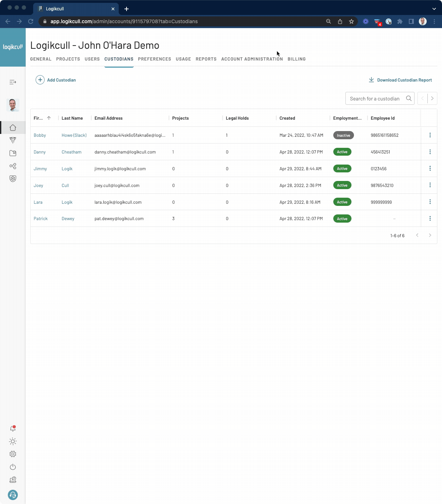
Task: Open the filter funnel icon in sidebar
Action: click(13, 140)
